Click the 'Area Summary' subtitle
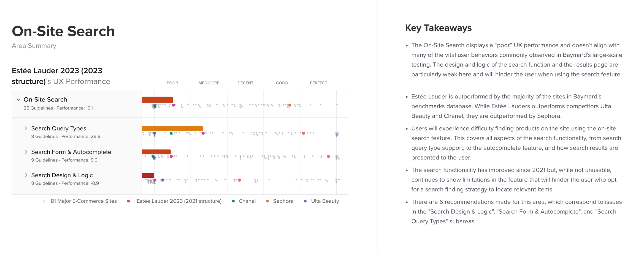This screenshot has height=253, width=644. click(x=34, y=46)
